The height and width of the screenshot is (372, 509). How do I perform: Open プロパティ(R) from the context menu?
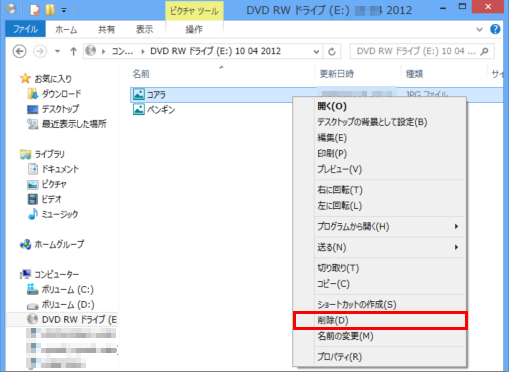tap(379, 357)
